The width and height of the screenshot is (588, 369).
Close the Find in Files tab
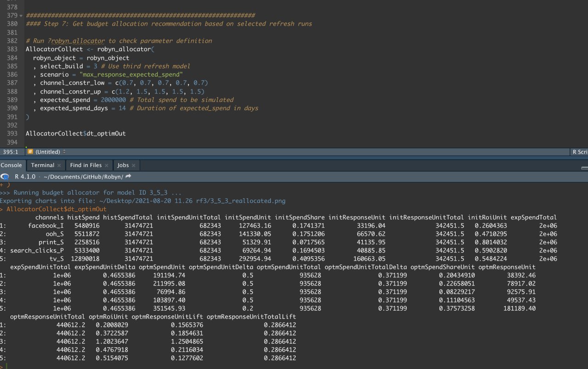coord(106,165)
